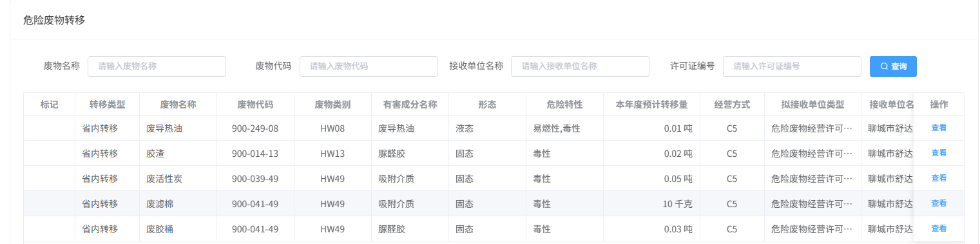Focus the 废物名称 input field
The image size is (980, 244).
157,66
